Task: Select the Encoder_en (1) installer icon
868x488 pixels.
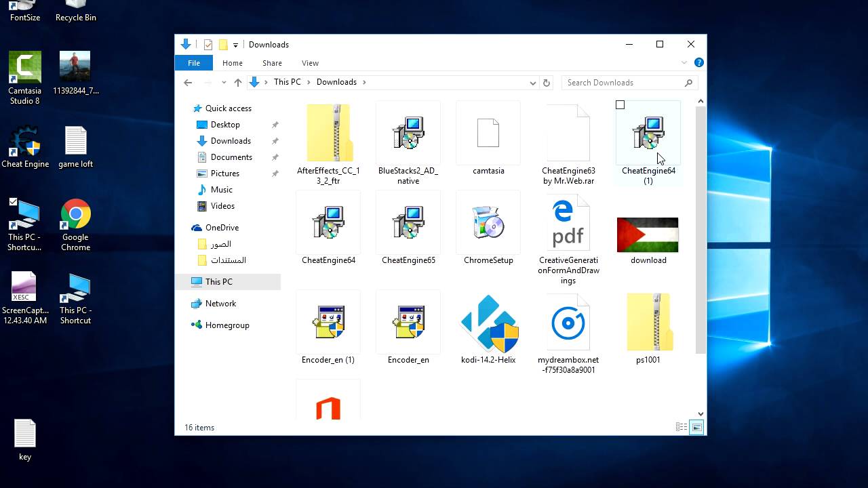Action: pos(328,322)
